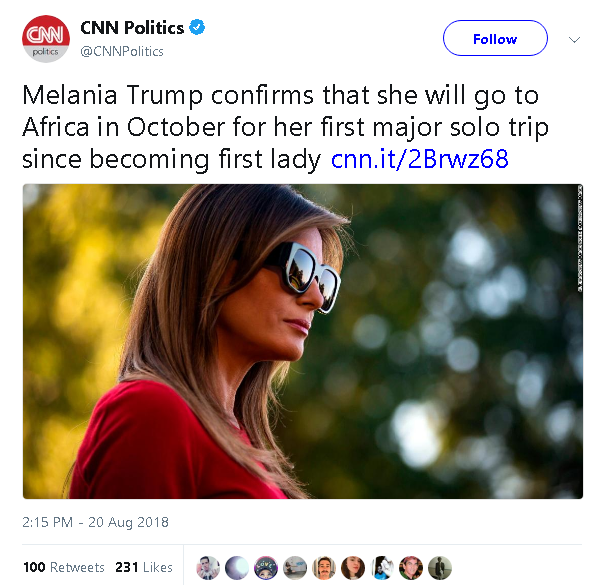The height and width of the screenshot is (585, 600).
Task: Click the CNN Politics profile logo
Action: 45,39
